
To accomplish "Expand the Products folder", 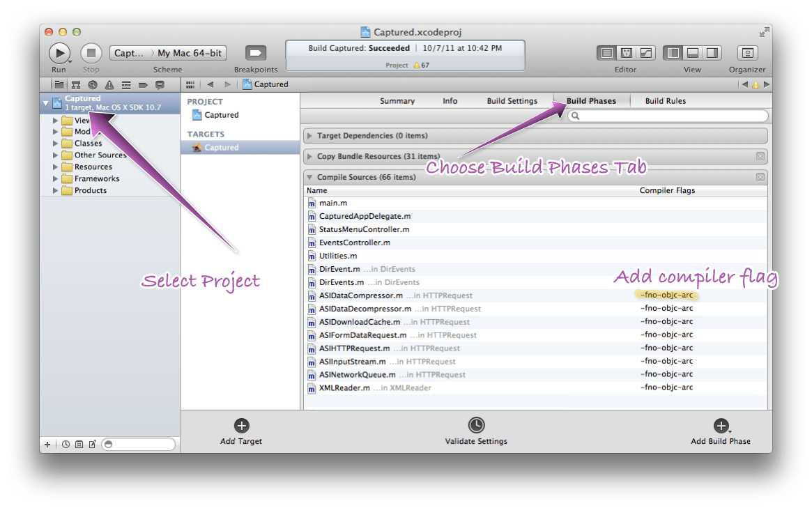I will click(x=55, y=190).
